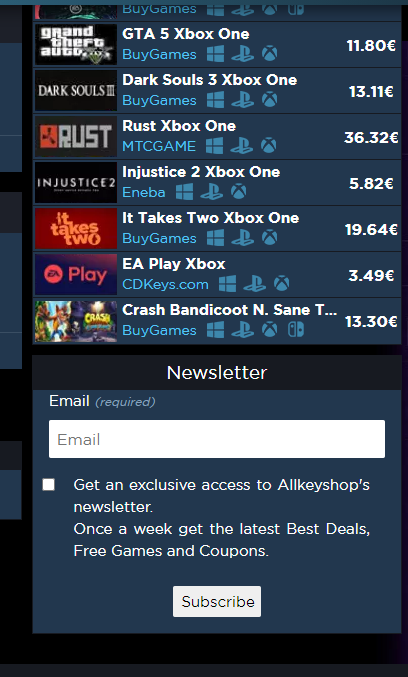Click the PlayStation icon in EA Play row
Image resolution: width=408 pixels, height=677 pixels.
pyautogui.click(x=254, y=284)
